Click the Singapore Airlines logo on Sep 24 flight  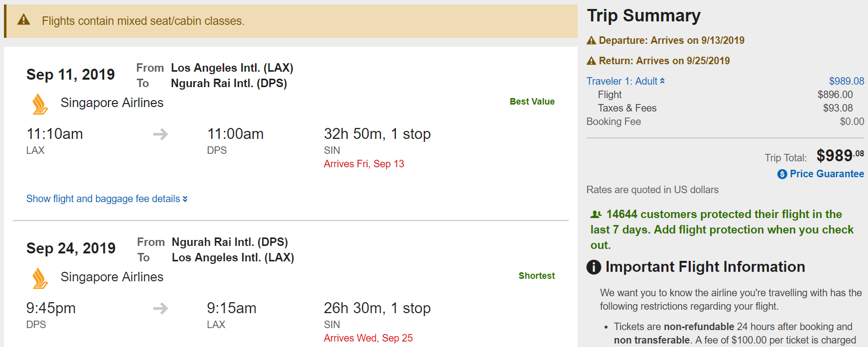pos(40,278)
